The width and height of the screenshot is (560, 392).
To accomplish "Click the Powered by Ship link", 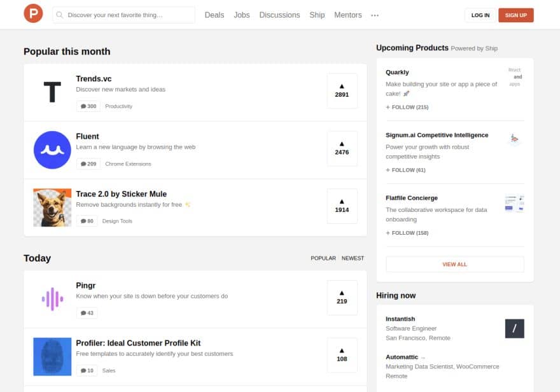I will (x=474, y=48).
